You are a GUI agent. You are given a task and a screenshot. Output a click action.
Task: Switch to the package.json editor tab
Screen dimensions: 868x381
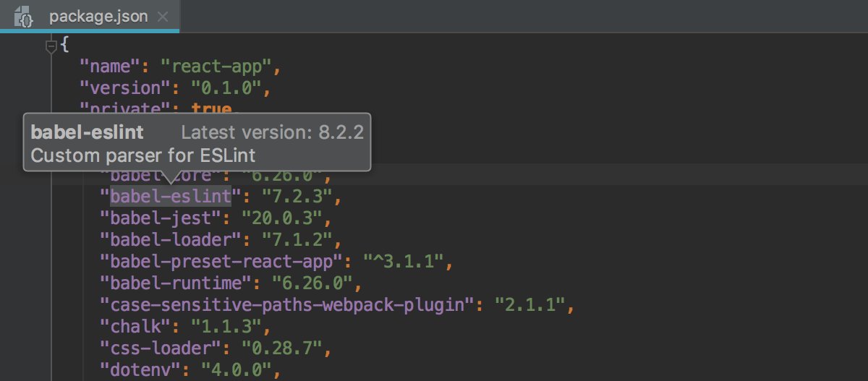tap(90, 17)
